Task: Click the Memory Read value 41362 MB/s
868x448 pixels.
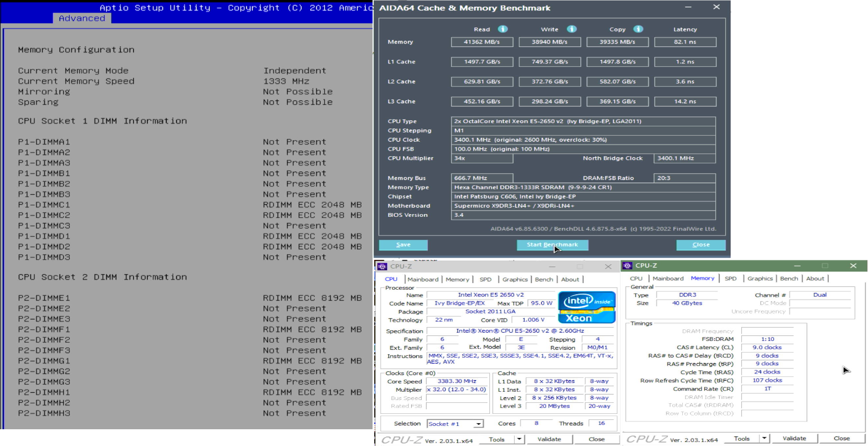Action: (x=482, y=42)
